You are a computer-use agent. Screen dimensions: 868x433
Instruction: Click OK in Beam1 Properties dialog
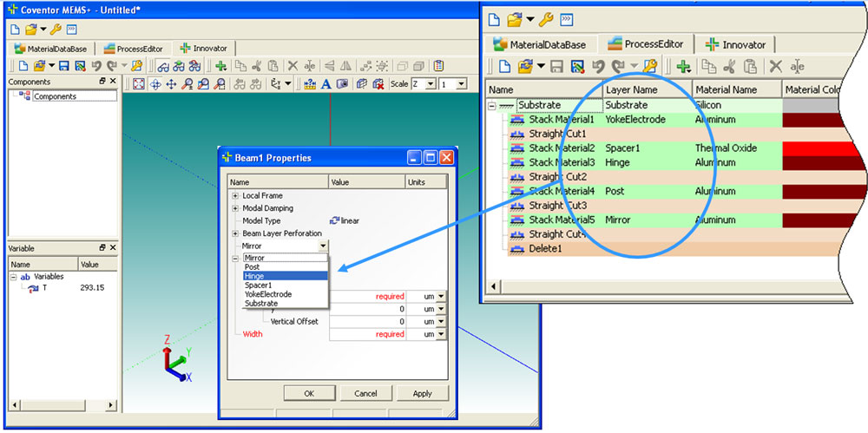[310, 393]
